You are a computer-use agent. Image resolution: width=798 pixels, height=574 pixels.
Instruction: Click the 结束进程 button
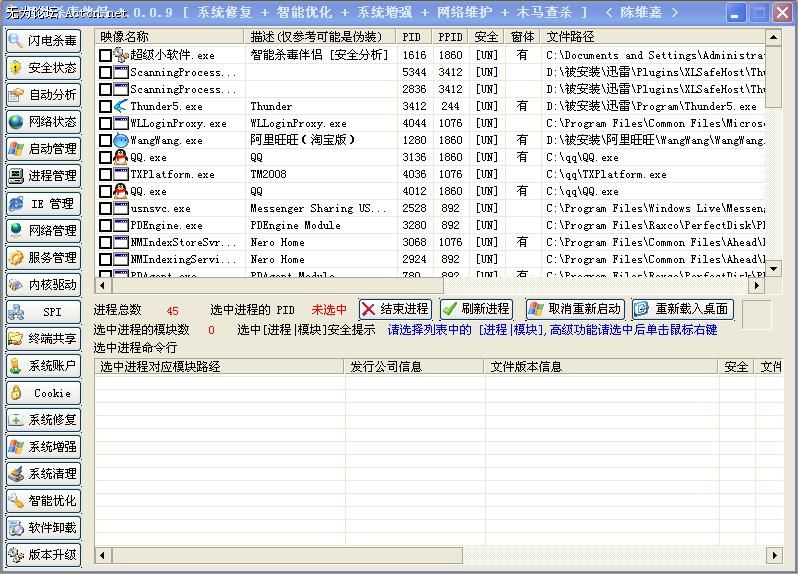(x=395, y=309)
